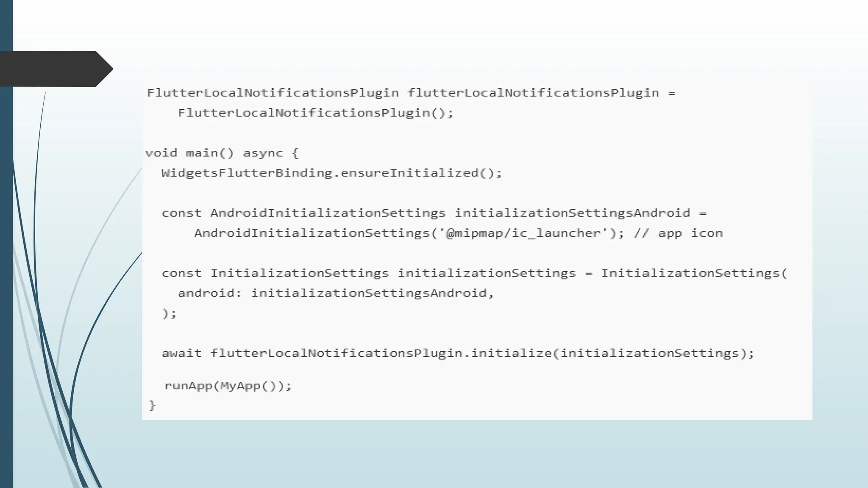This screenshot has width=868, height=488.
Task: Click the 'android: initializationSettingsAndroid,' line
Action: pos(336,293)
